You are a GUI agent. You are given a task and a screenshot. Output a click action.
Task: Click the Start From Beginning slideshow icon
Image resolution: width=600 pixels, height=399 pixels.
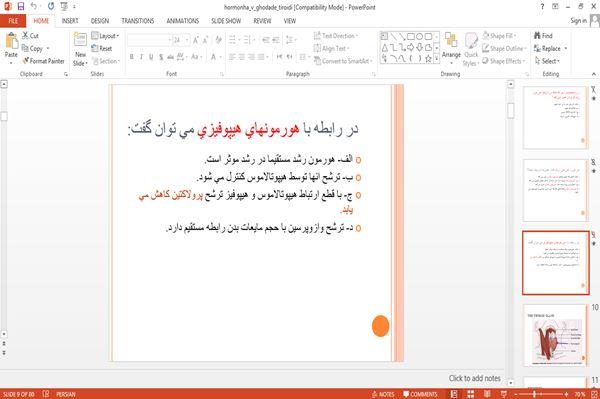pyautogui.click(x=64, y=6)
